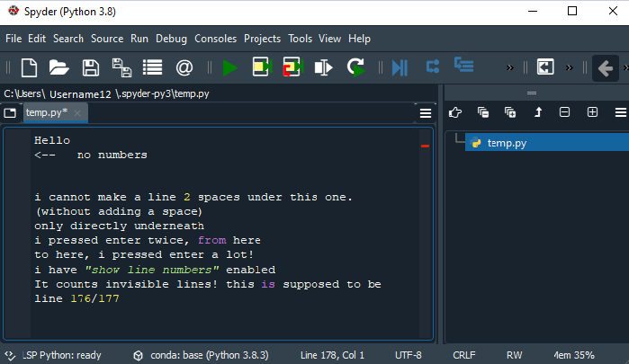Toggle go-to-cursor position in the outline pane
This screenshot has width=629, height=364.
(455, 112)
